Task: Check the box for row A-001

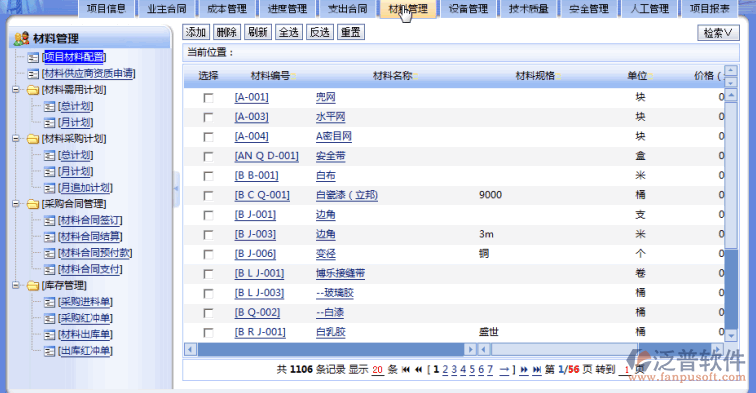Action: 208,98
